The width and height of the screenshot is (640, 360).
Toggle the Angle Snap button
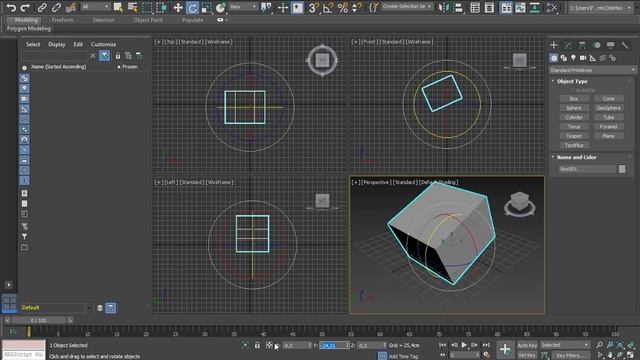328,7
